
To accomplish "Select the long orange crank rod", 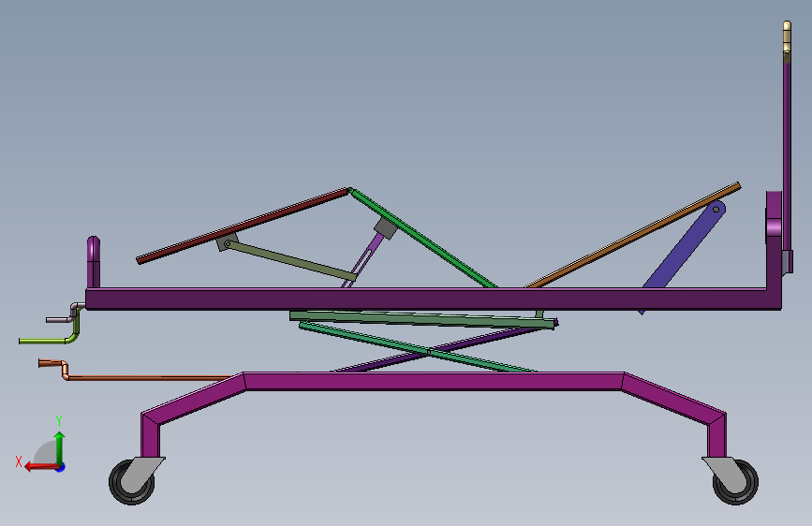I will (150, 378).
